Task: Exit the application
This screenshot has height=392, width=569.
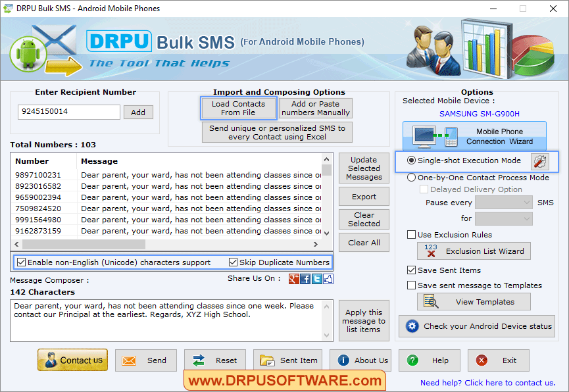Action: pos(498,360)
